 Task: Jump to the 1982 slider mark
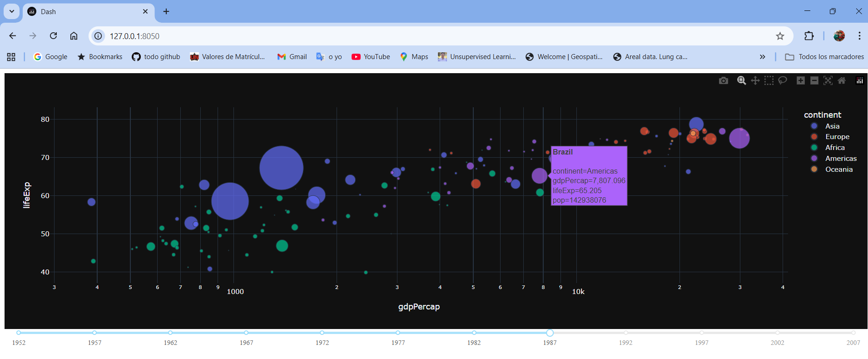pos(474,333)
